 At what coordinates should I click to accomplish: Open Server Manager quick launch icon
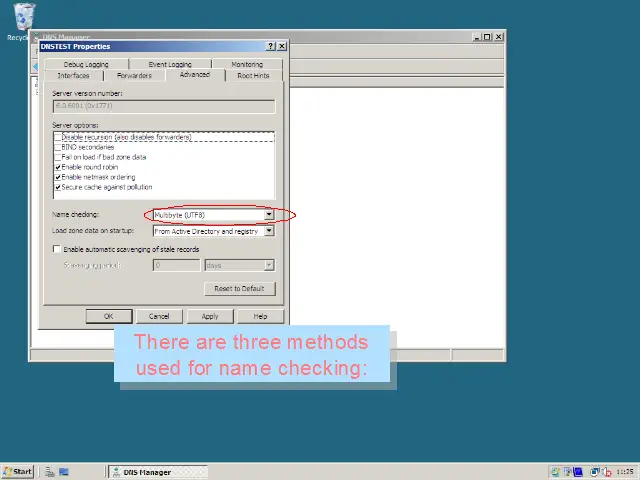49,472
